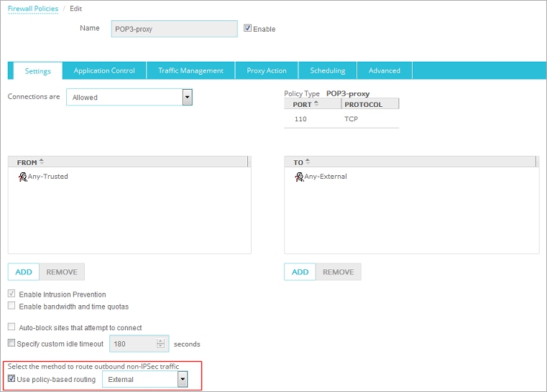The width and height of the screenshot is (547, 392).
Task: Go to the Proxy Action tab
Action: coord(266,70)
